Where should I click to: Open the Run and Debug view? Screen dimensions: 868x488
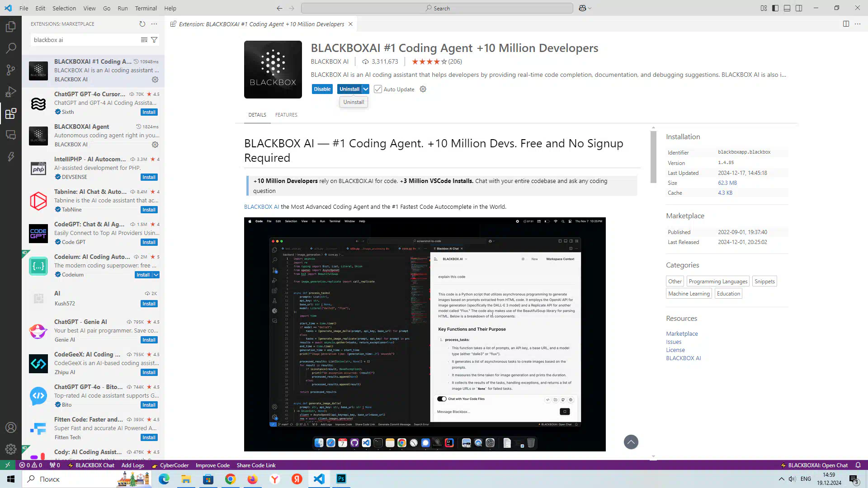tap(11, 92)
